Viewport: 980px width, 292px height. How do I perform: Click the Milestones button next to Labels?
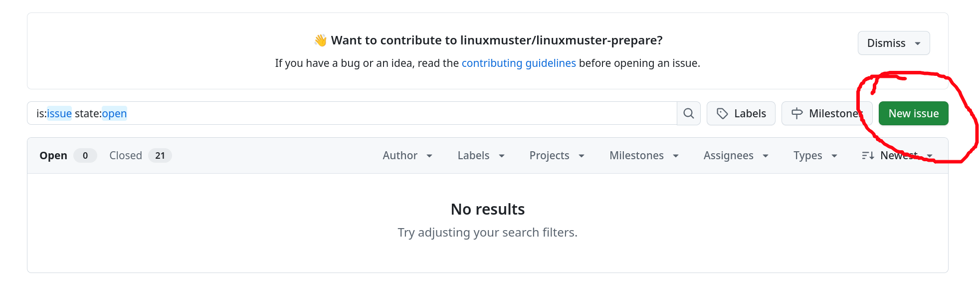point(826,113)
